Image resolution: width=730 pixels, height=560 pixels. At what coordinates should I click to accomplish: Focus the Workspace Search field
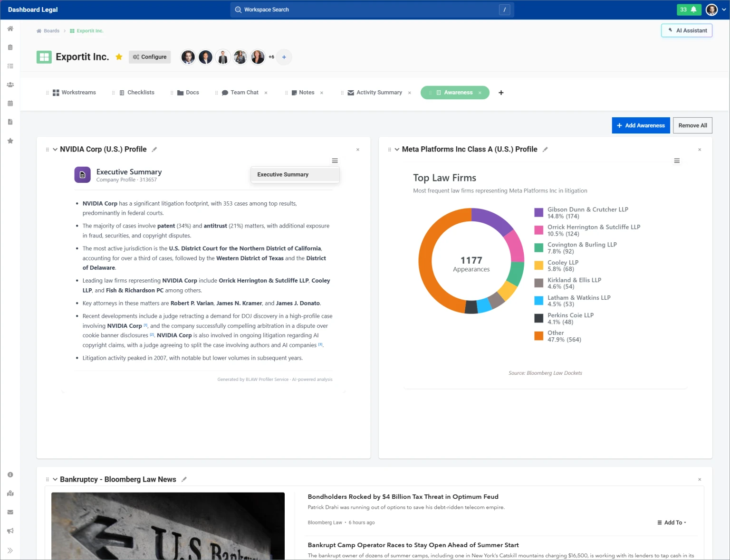[372, 9]
